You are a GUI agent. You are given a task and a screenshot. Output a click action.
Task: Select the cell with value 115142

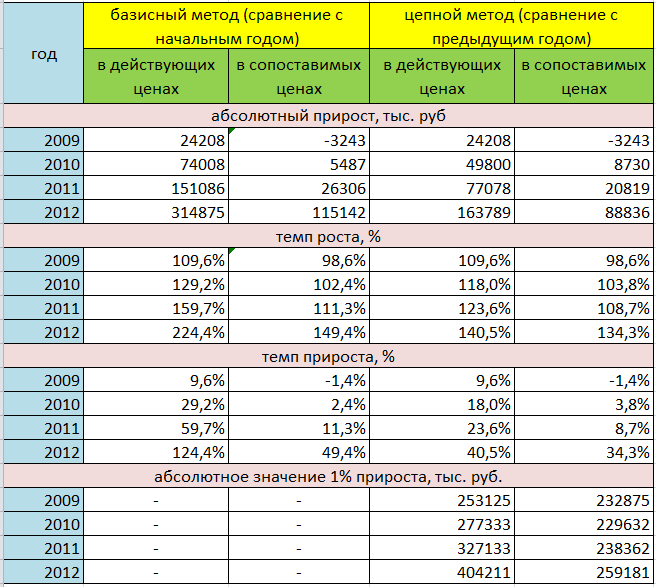299,212
